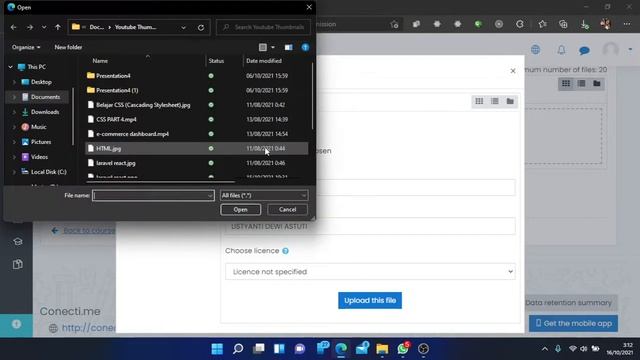The width and height of the screenshot is (640, 360).
Task: Select Music in the navigation tree
Action: click(38, 127)
